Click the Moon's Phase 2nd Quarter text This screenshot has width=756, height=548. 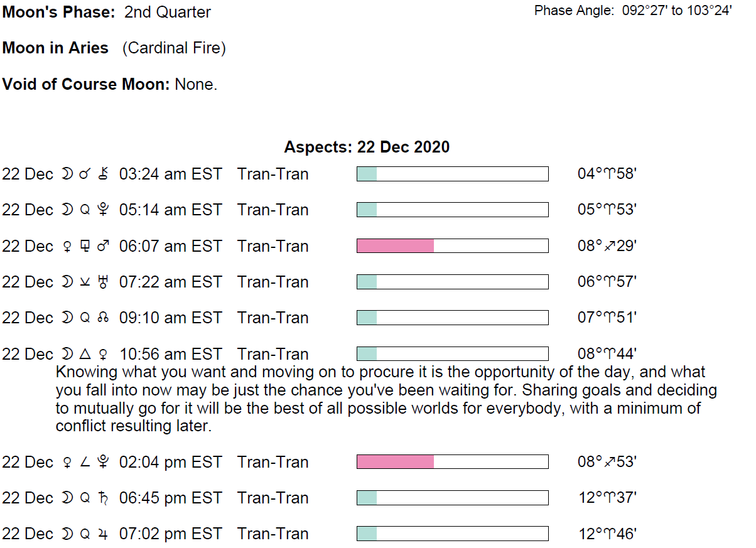[107, 12]
